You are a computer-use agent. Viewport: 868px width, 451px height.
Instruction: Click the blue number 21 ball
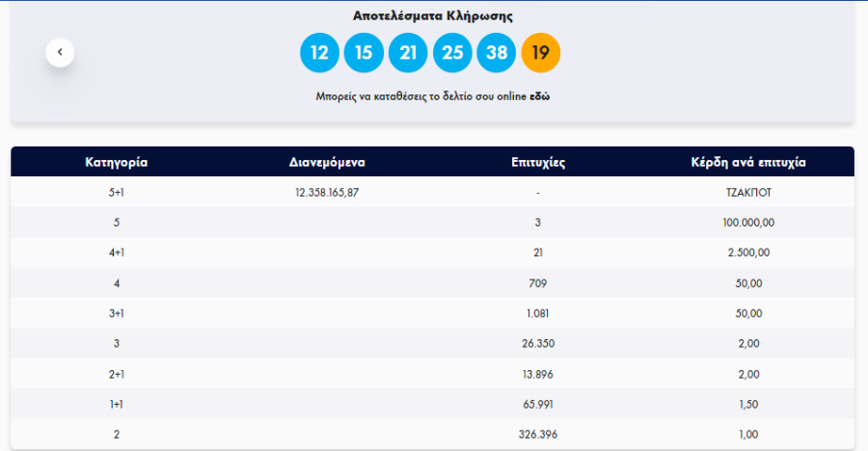408,52
